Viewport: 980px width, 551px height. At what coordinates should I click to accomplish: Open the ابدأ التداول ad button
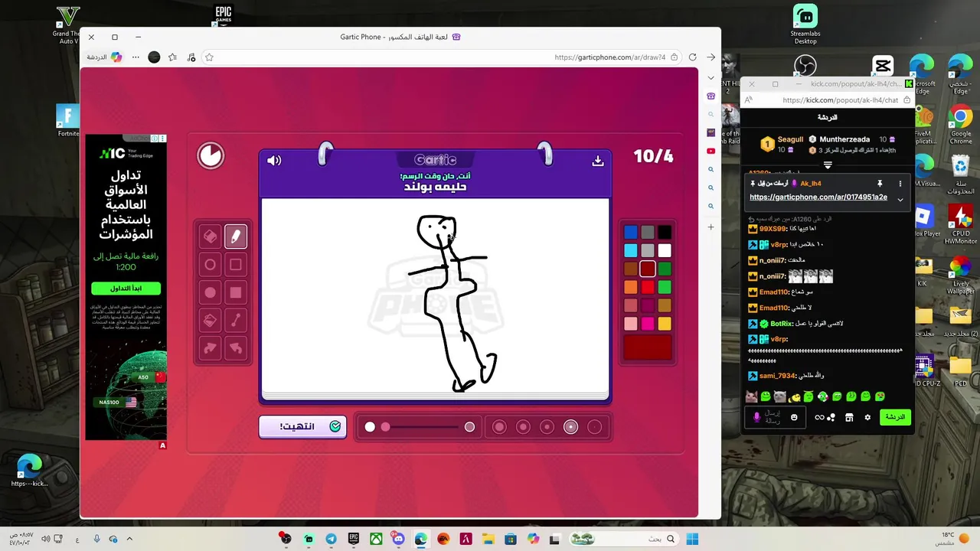[x=126, y=289]
